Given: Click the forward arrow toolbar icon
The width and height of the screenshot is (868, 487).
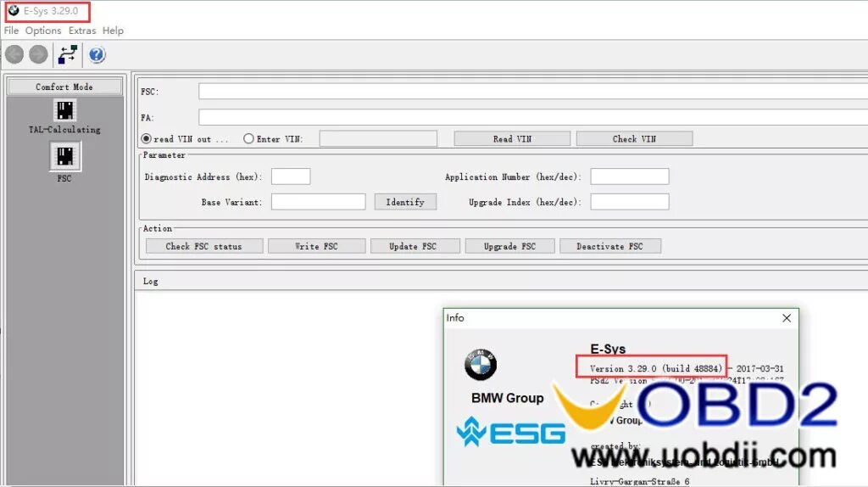Looking at the screenshot, I should (x=38, y=54).
